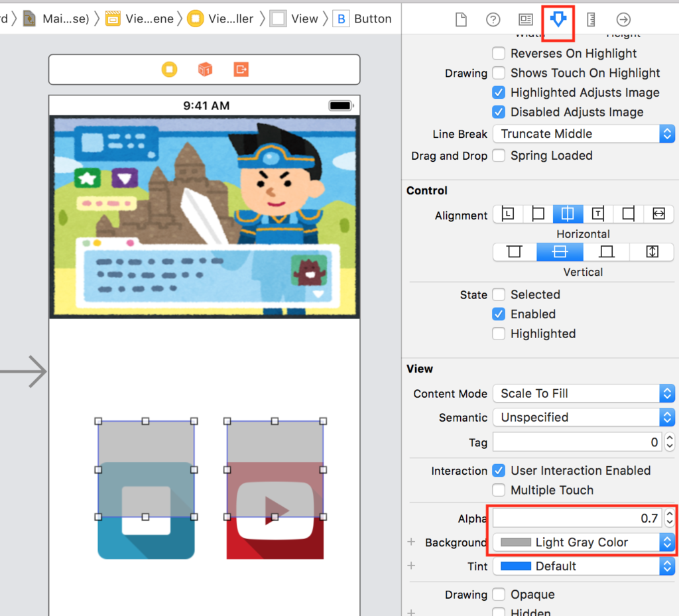Select the Button breadcrumb item

point(363,19)
